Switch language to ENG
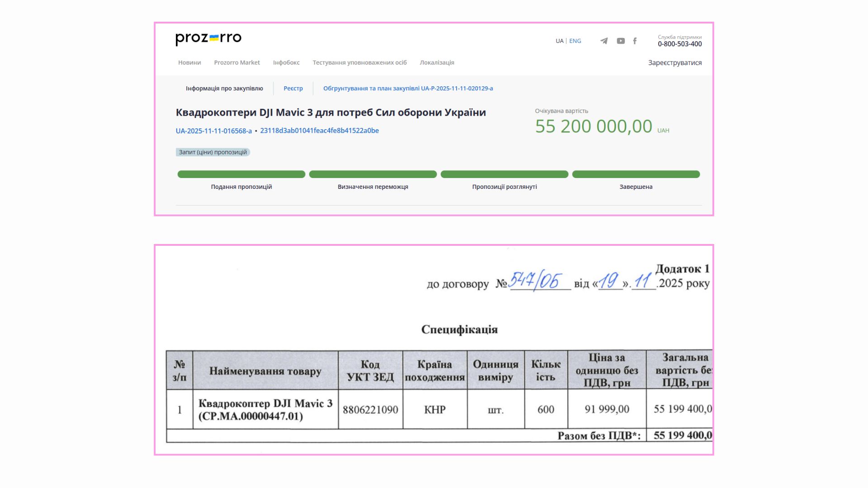Image resolution: width=868 pixels, height=488 pixels. 575,41
